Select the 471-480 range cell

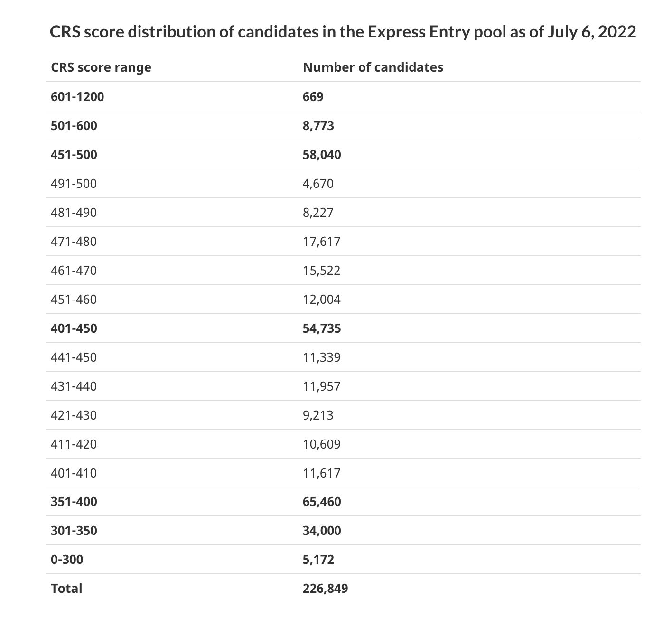click(74, 242)
